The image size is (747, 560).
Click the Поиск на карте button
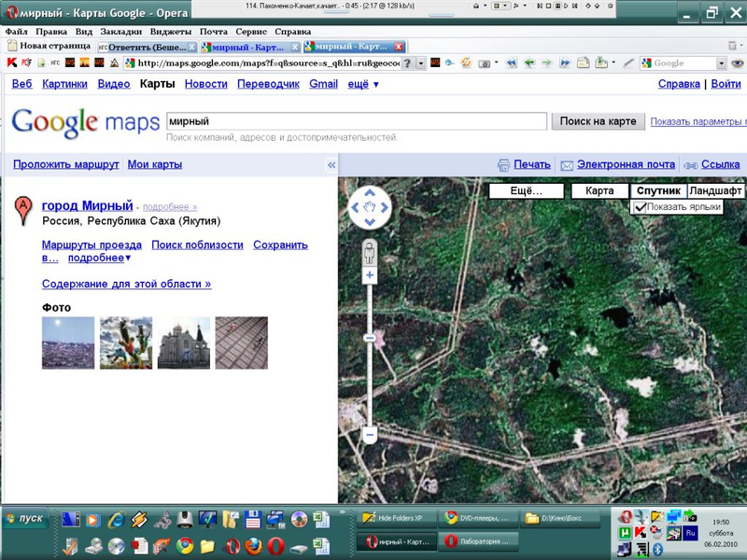598,121
